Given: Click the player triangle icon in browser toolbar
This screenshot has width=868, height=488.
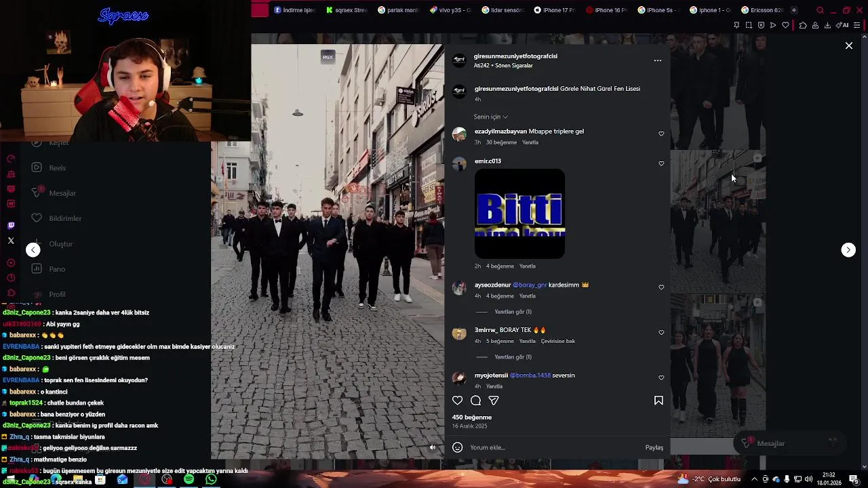Looking at the screenshot, I should coord(773,25).
